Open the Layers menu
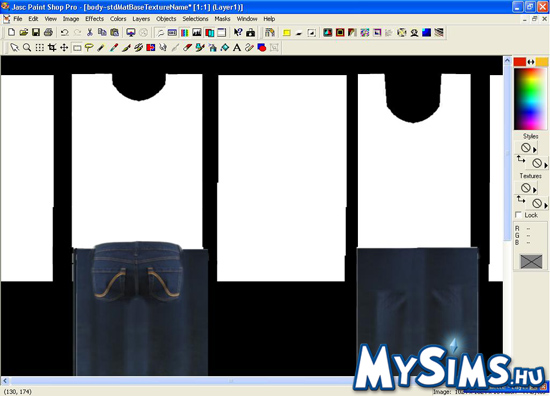This screenshot has width=550, height=396. tap(141, 19)
